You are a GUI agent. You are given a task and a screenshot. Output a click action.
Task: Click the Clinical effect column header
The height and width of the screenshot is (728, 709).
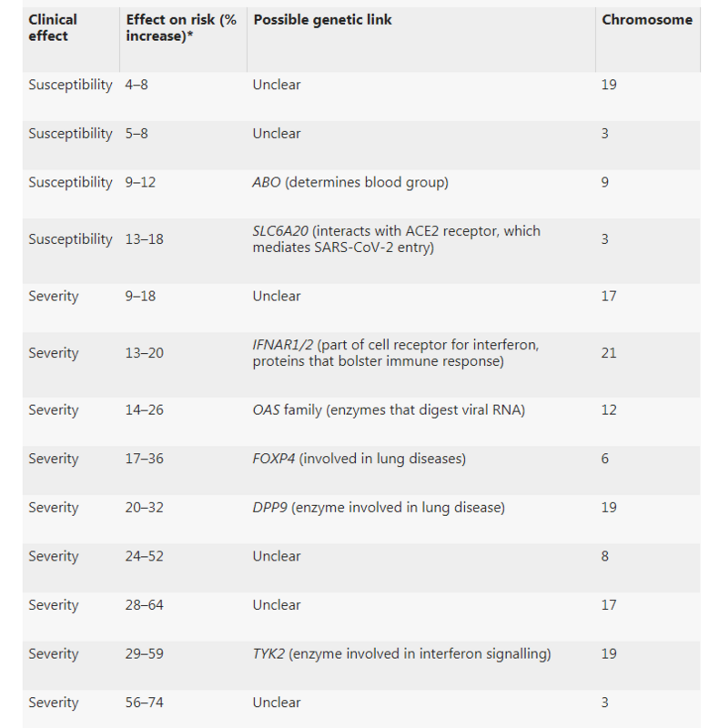tap(53, 28)
